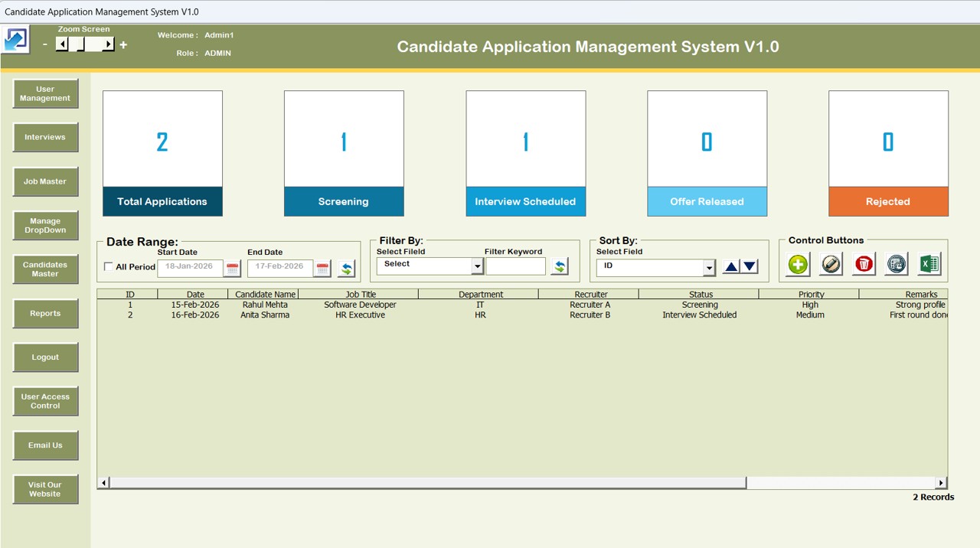The height and width of the screenshot is (548, 980).
Task: Click the horizontal scrollbar thumb below table
Action: [428, 483]
